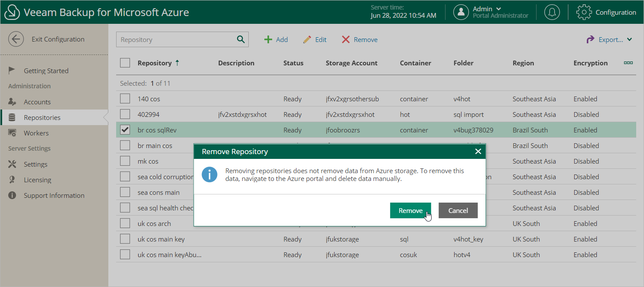Click the Remove toolbar button label
The width and height of the screenshot is (644, 287).
366,39
